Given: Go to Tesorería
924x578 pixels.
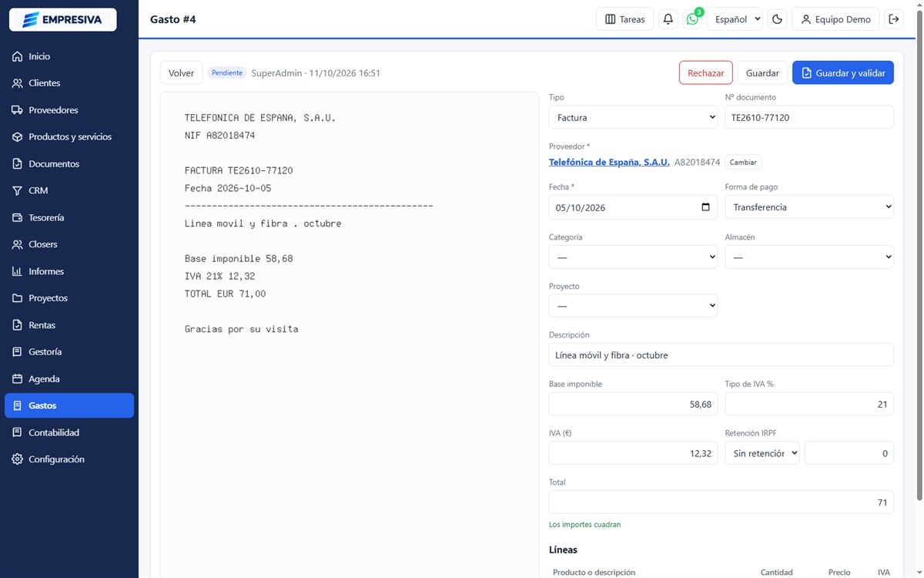Looking at the screenshot, I should (x=69, y=217).
